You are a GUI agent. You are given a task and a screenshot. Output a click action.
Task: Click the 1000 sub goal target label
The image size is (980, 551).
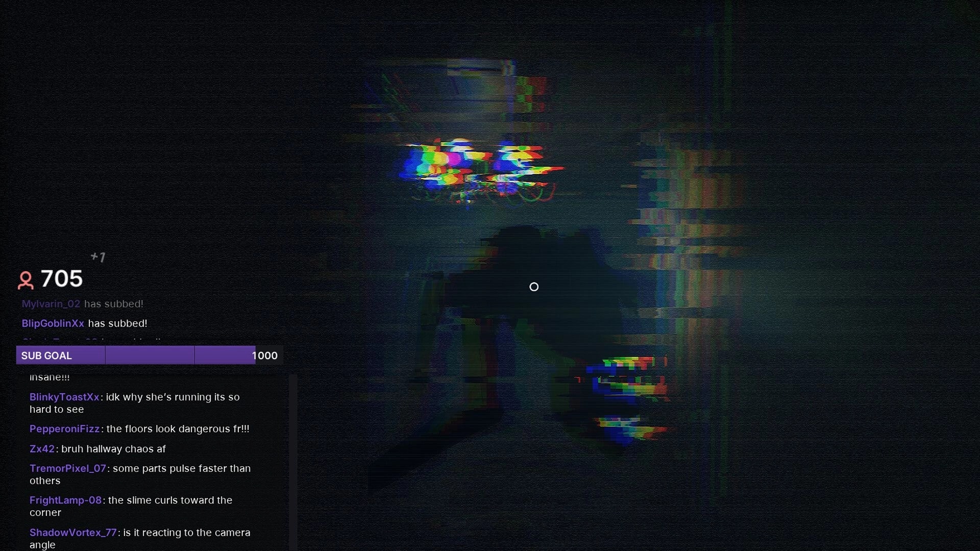[265, 356]
